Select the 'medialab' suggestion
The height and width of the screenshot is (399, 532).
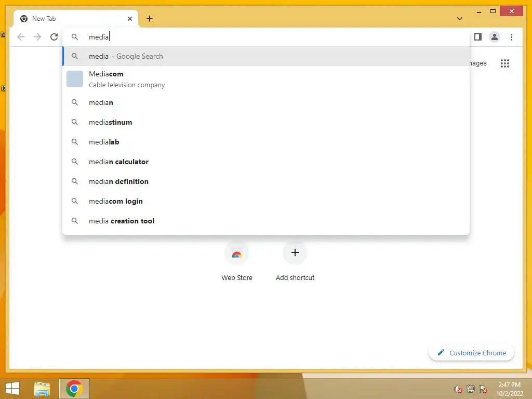(267, 142)
